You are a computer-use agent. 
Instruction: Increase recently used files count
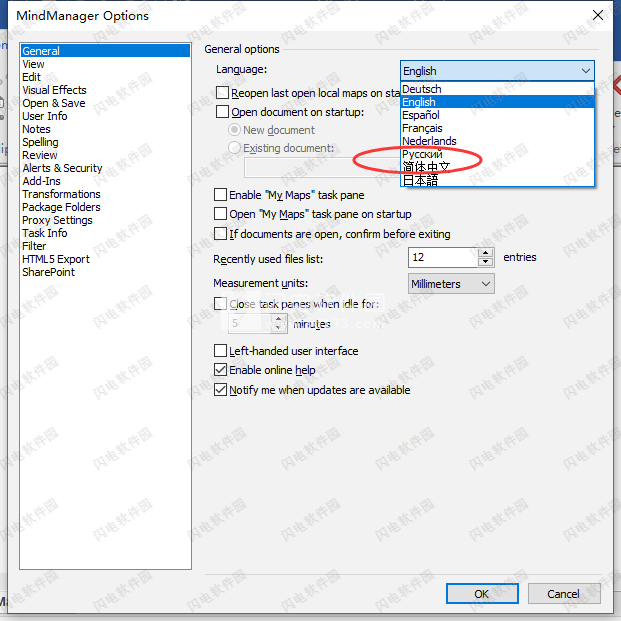tap(486, 252)
